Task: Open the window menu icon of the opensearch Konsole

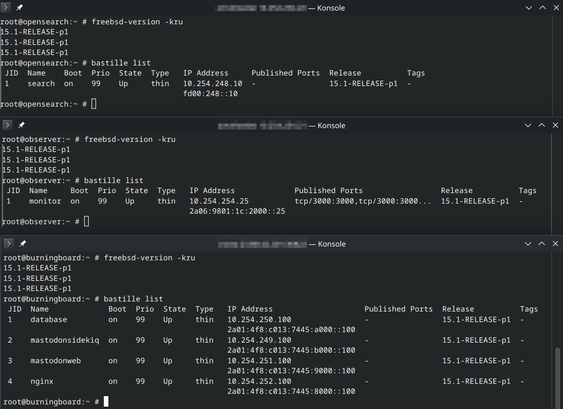Action: pos(5,7)
